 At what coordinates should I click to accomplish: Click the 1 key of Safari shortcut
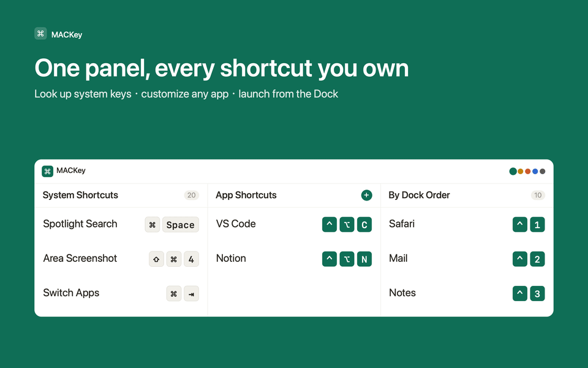pos(537,224)
